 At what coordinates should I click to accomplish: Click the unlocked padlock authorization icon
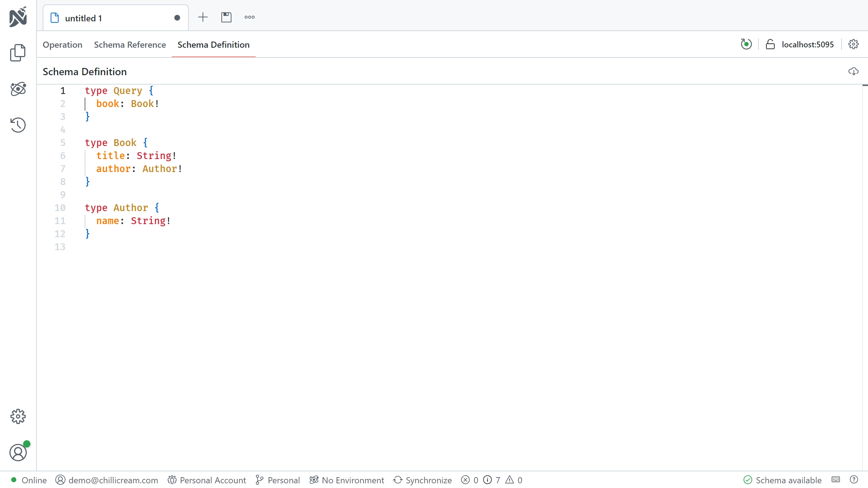click(770, 44)
